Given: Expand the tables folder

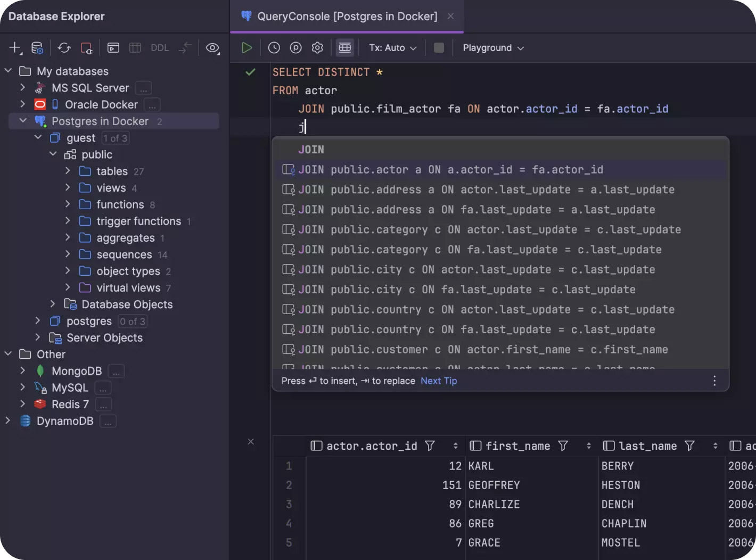Looking at the screenshot, I should (68, 171).
